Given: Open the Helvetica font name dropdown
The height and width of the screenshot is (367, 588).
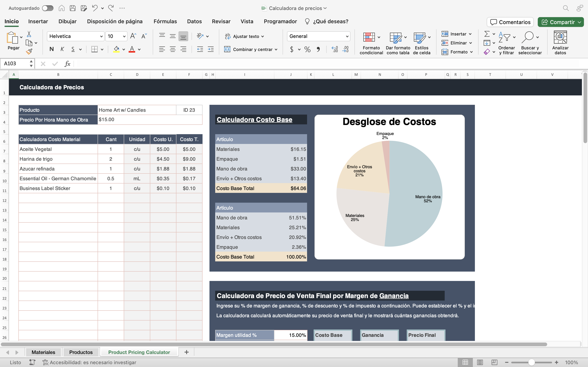Looking at the screenshot, I should pyautogui.click(x=101, y=36).
